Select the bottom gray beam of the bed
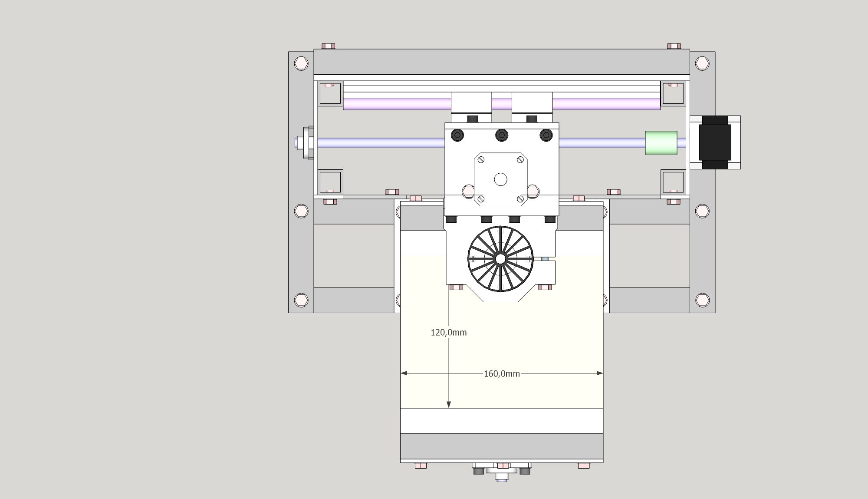The width and height of the screenshot is (868, 499). (x=501, y=446)
